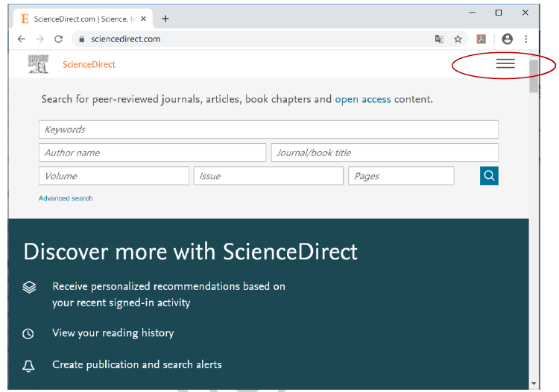Open Chrome three-dot menu
Screen dimensions: 559x392
coord(526,39)
